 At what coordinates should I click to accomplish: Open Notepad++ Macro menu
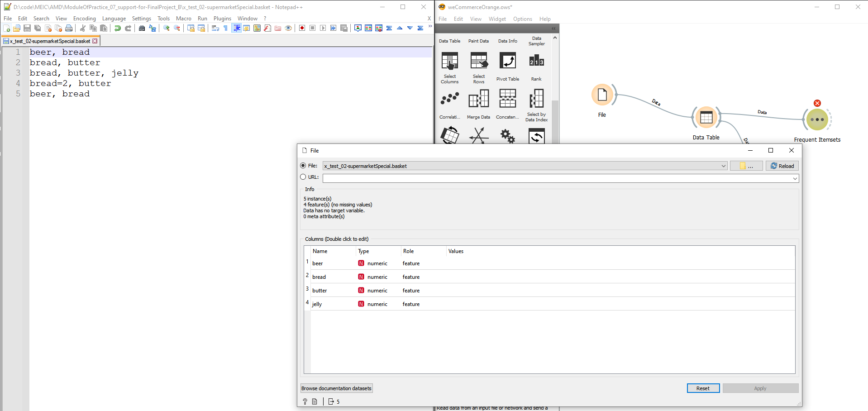184,19
